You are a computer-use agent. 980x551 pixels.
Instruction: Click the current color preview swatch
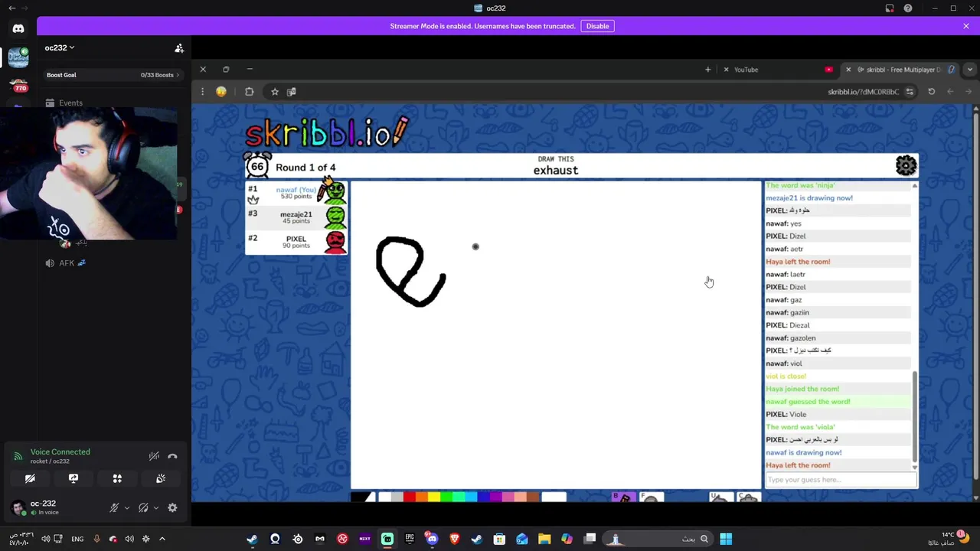coord(363,497)
